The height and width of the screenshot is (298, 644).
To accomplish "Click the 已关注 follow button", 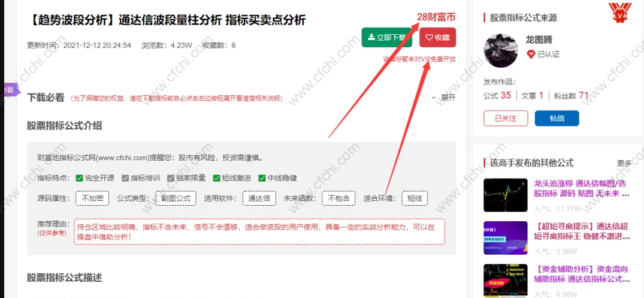I will (506, 118).
